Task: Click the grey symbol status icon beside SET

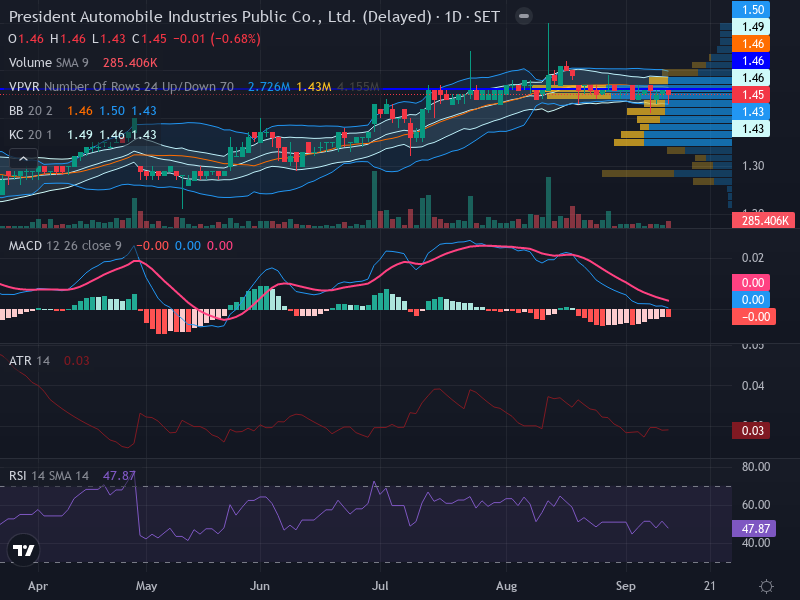Action: coord(523,16)
